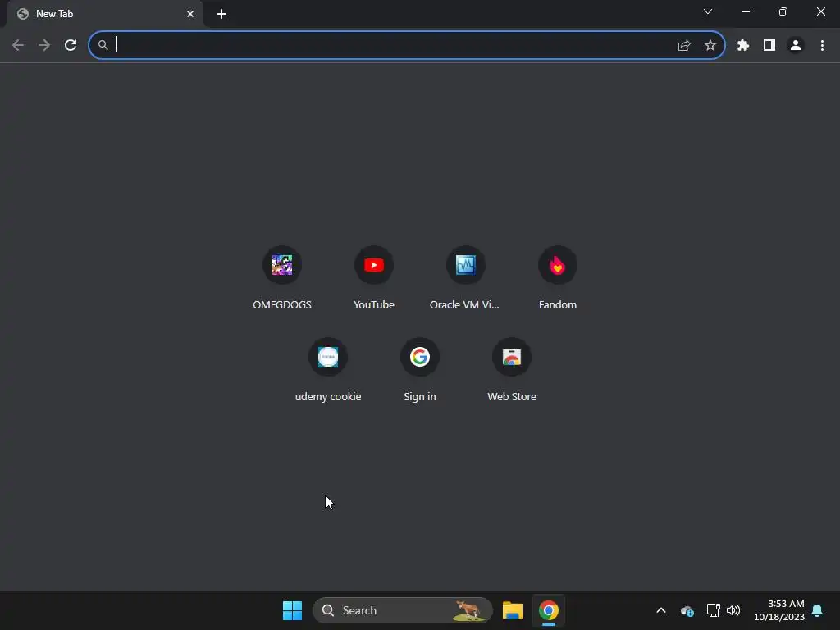
Task: Click the back navigation arrow
Action: point(18,45)
